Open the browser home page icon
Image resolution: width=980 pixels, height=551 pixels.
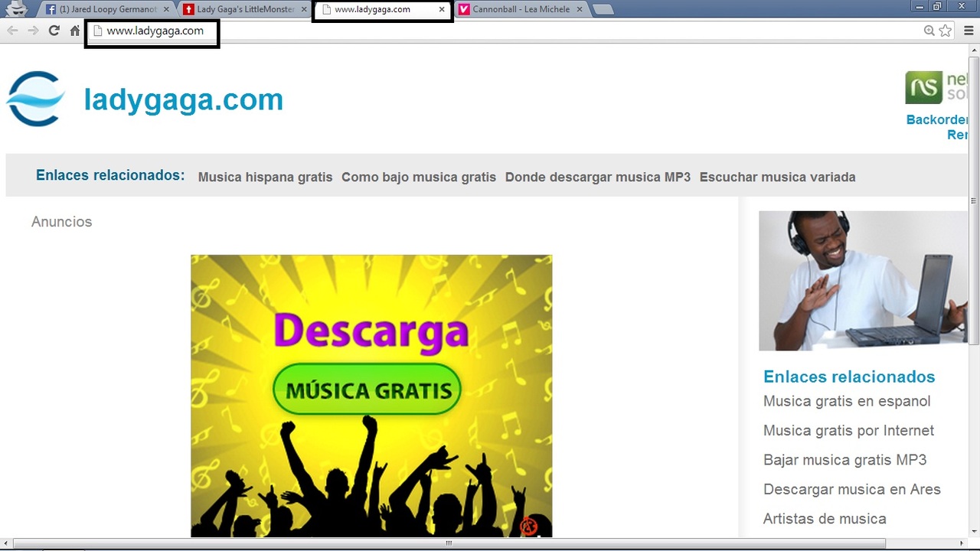tap(74, 31)
